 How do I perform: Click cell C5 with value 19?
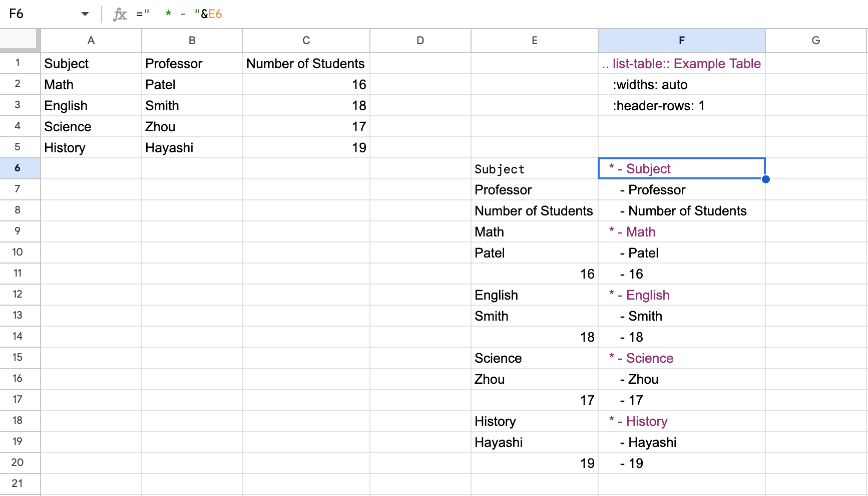coord(306,148)
